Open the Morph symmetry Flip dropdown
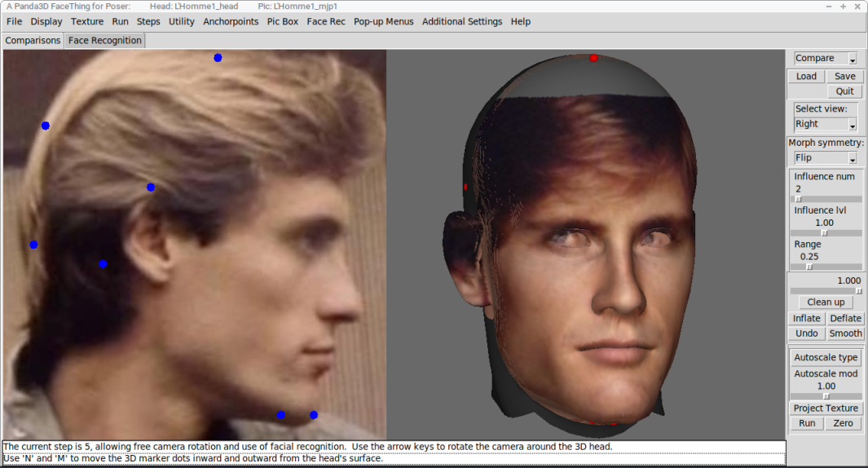 (x=826, y=158)
